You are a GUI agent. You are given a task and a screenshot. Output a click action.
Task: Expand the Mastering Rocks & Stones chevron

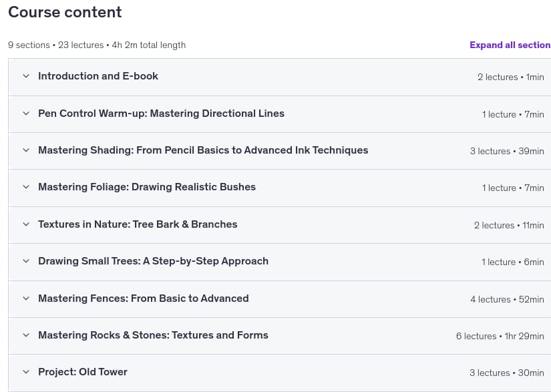click(26, 335)
